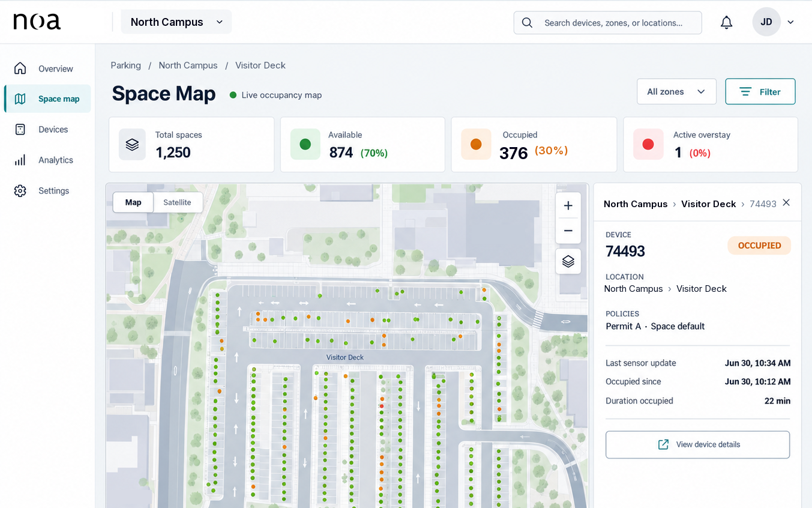Click the Settings gear icon

tap(20, 190)
